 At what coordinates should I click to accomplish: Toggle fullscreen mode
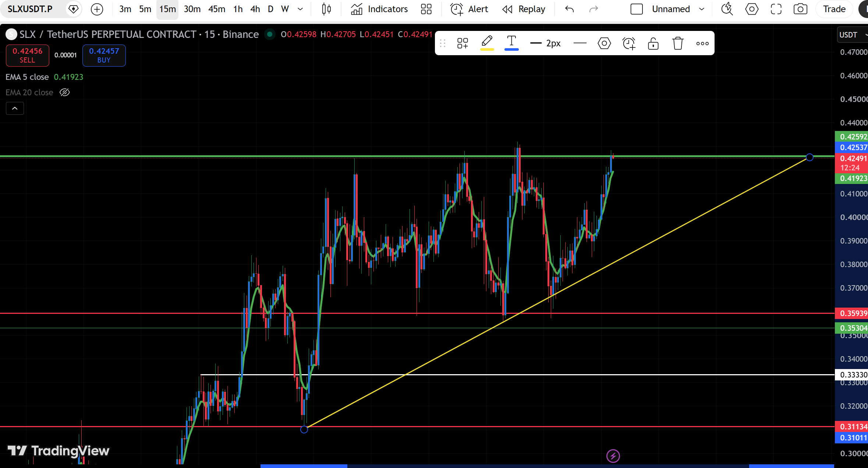(776, 9)
